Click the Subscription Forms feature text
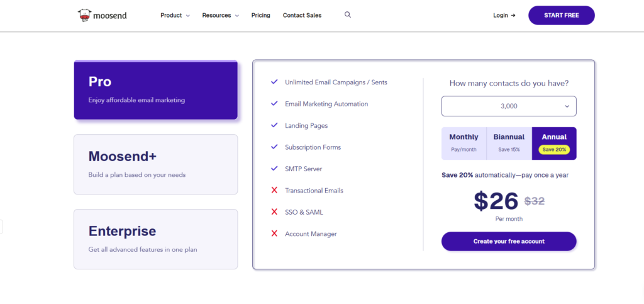This screenshot has width=644, height=304. point(313,147)
